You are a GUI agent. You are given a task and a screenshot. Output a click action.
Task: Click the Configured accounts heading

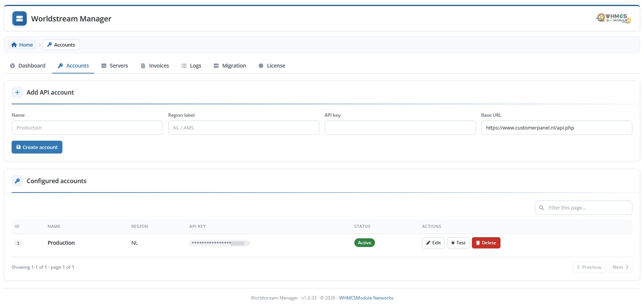(56, 181)
